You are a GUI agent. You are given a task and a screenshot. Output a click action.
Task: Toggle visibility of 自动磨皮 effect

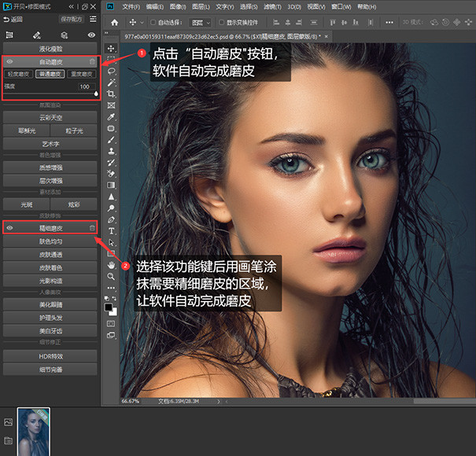pos(9,61)
